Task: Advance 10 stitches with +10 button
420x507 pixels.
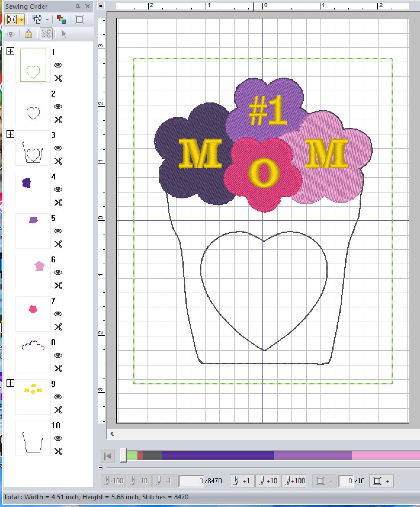Action: (268, 481)
